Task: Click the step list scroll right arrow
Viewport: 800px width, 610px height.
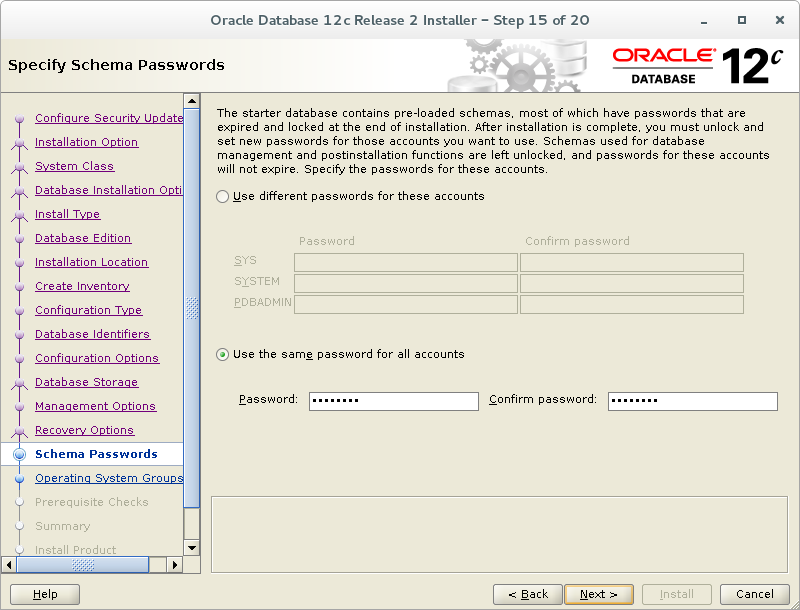Action: (174, 565)
